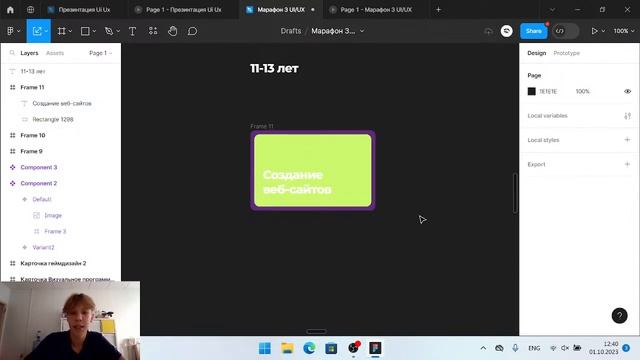This screenshot has width=640, height=360.
Task: Click the Drafts breadcrumb link
Action: pos(291,31)
